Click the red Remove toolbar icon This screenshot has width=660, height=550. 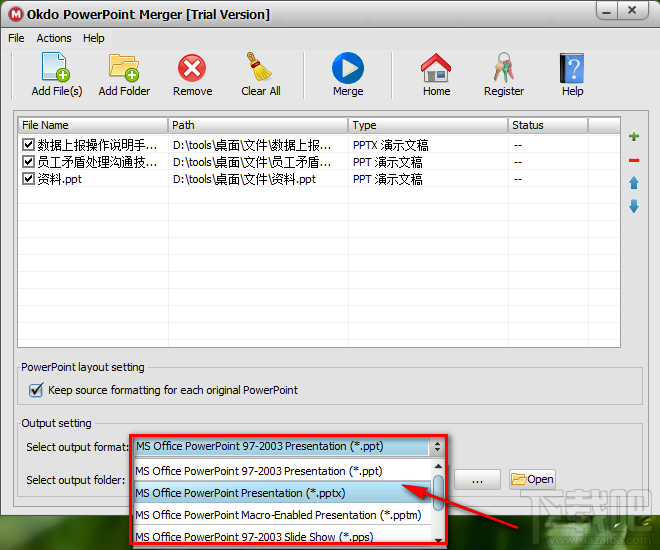pos(192,68)
